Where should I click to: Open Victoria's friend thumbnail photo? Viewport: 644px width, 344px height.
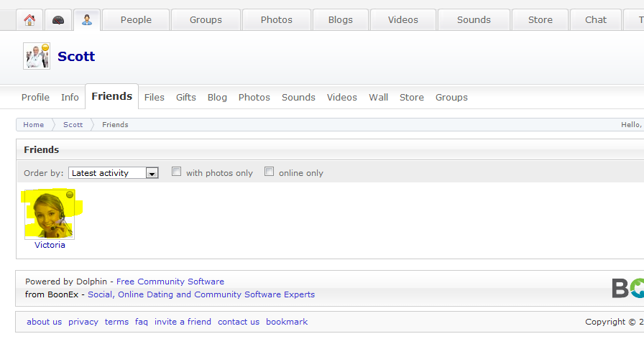click(50, 214)
